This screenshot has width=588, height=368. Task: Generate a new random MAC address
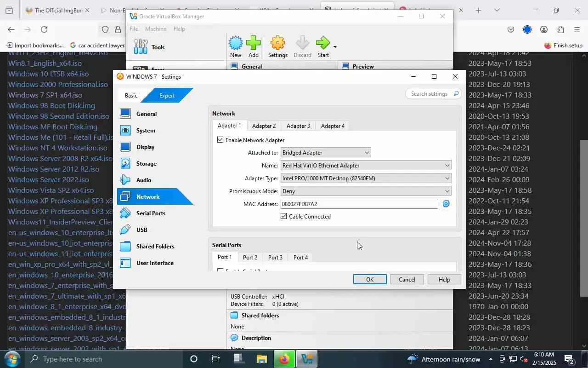pos(446,204)
